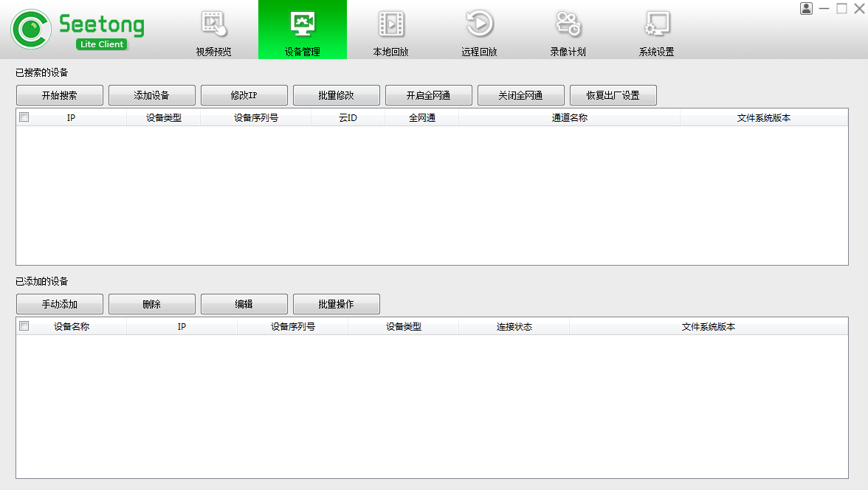Switch to the 设备管理 tab
Viewport: 868px width, 490px height.
[302, 30]
